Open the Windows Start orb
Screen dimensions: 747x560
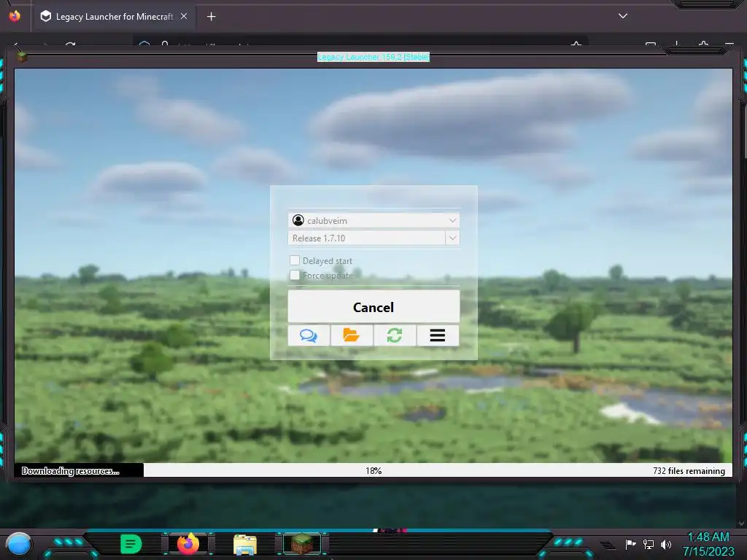click(x=19, y=544)
